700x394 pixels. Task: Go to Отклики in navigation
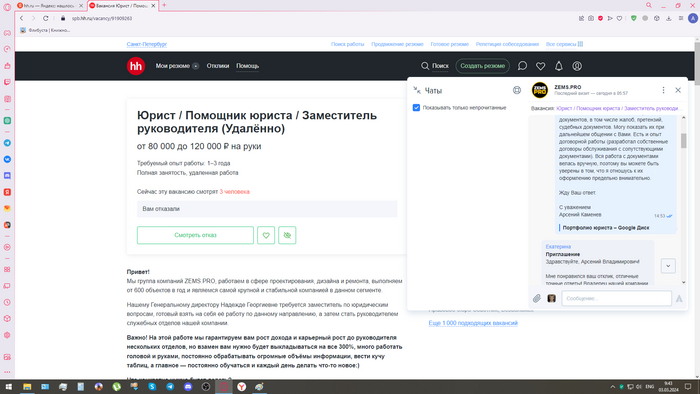pos(218,66)
